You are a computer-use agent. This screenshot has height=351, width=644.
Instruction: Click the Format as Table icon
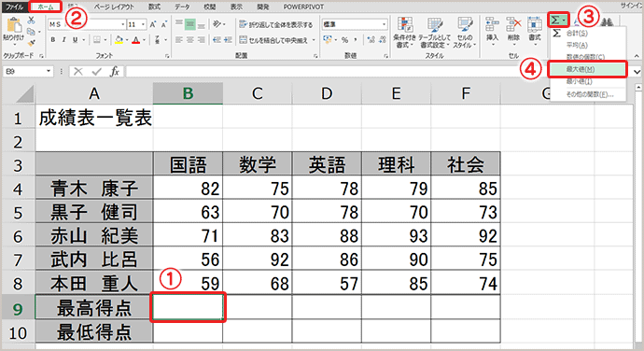(x=434, y=24)
